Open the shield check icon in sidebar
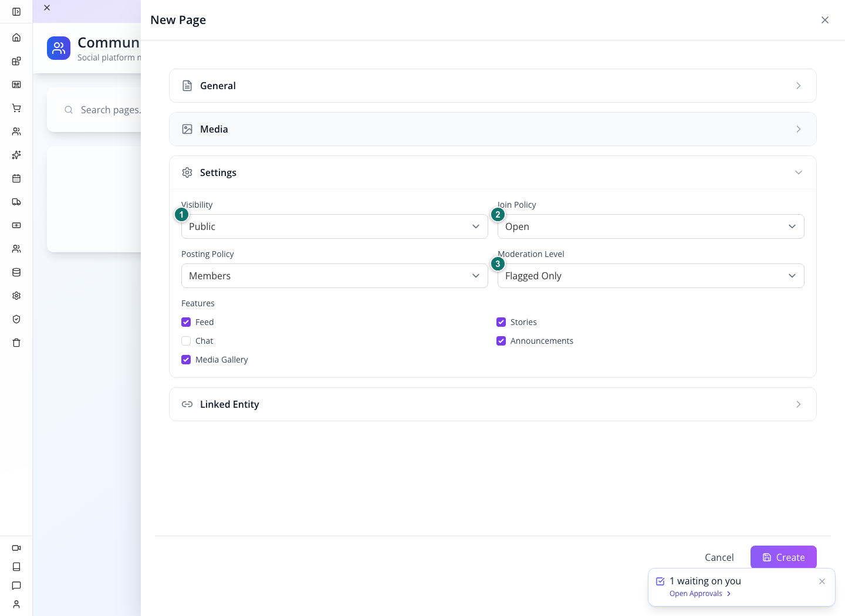This screenshot has height=616, width=845. (16, 319)
